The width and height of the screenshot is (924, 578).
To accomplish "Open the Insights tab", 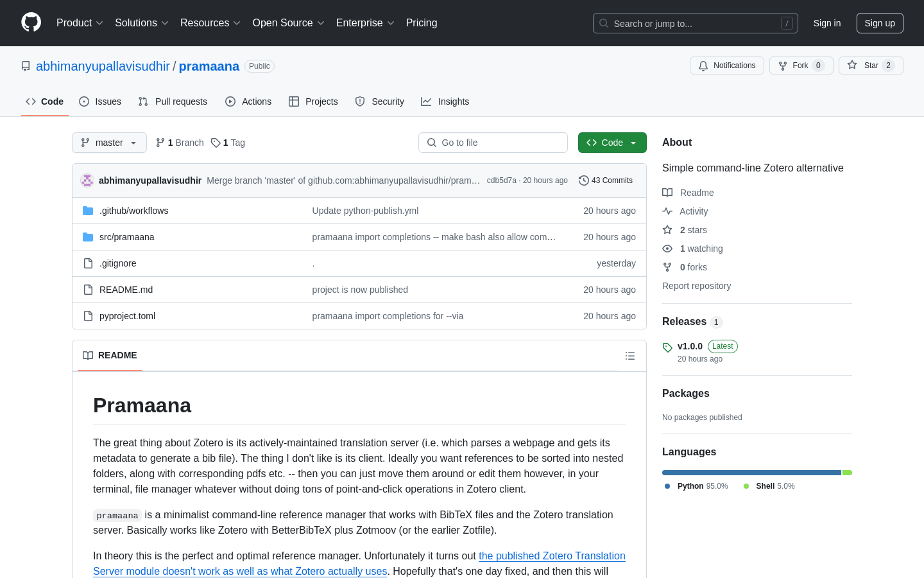I will pyautogui.click(x=445, y=101).
